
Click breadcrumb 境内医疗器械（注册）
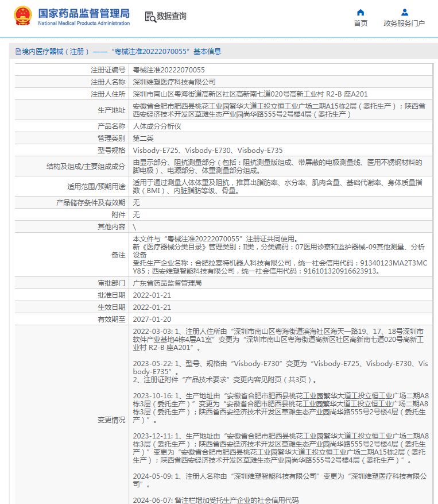(55, 51)
